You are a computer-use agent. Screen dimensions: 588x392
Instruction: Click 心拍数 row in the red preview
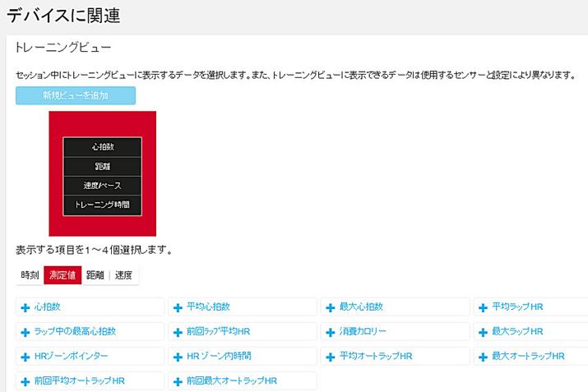pos(102,147)
